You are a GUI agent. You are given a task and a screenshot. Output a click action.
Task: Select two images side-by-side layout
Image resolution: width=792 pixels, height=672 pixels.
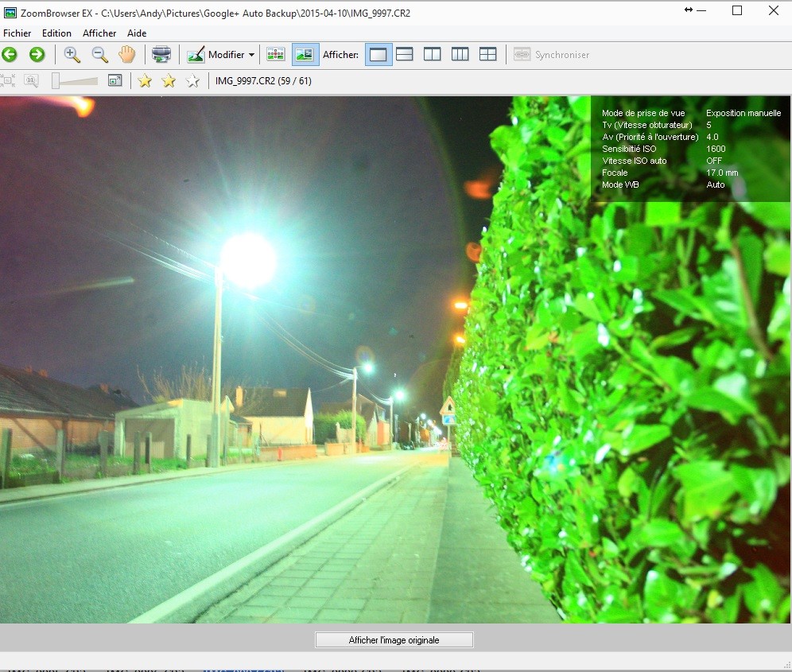pos(433,55)
